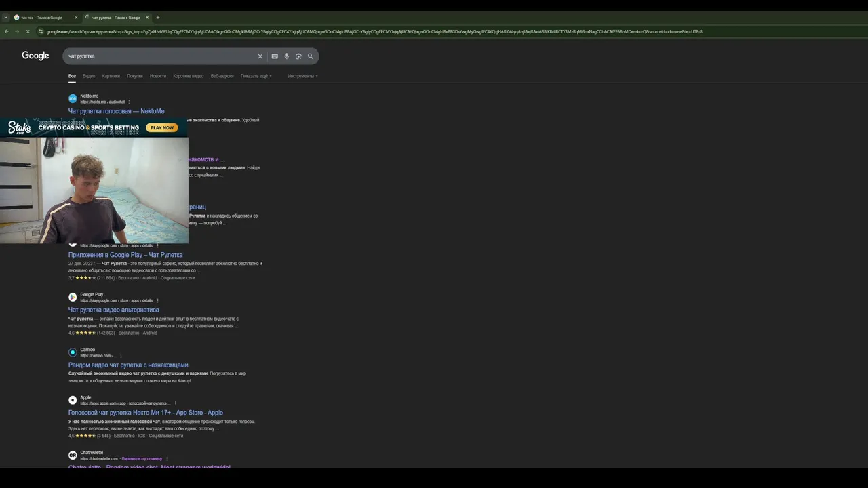Click the Chatroulette favicon
868x488 pixels.
pos(73,455)
